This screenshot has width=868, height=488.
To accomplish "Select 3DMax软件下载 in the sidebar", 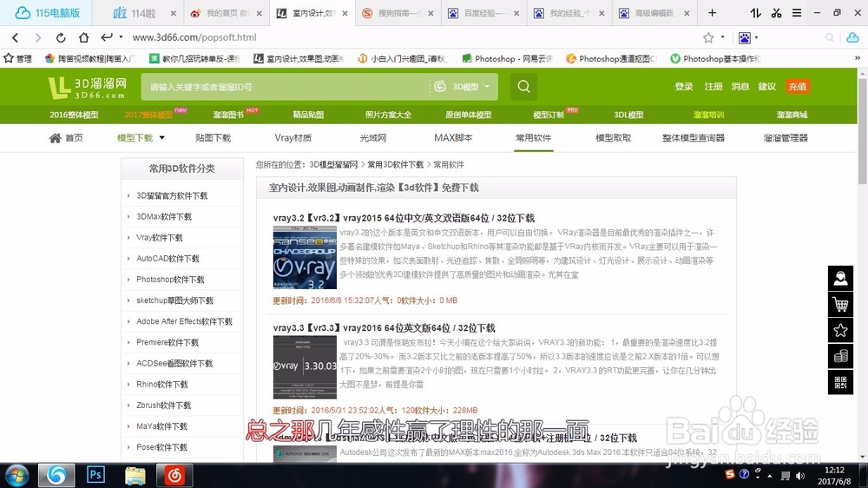I will 164,216.
